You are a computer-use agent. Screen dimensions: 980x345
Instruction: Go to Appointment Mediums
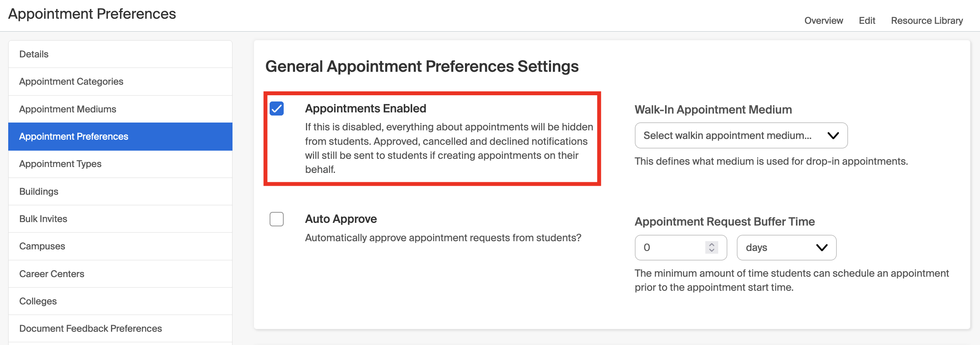coord(67,109)
